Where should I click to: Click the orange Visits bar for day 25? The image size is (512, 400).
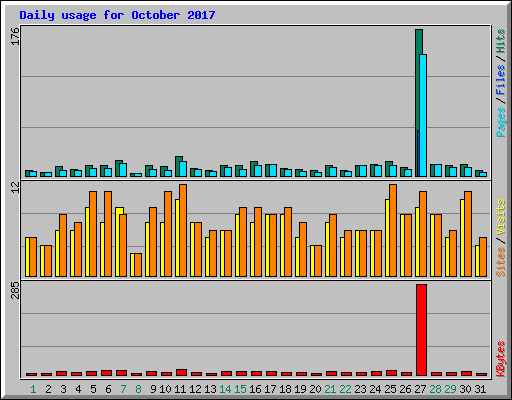pos(393,230)
